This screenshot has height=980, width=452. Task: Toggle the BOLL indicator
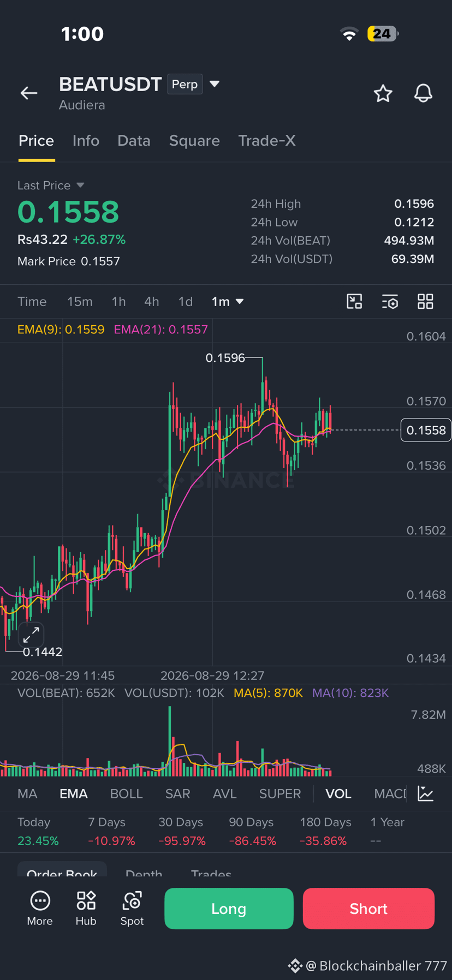[x=127, y=793]
